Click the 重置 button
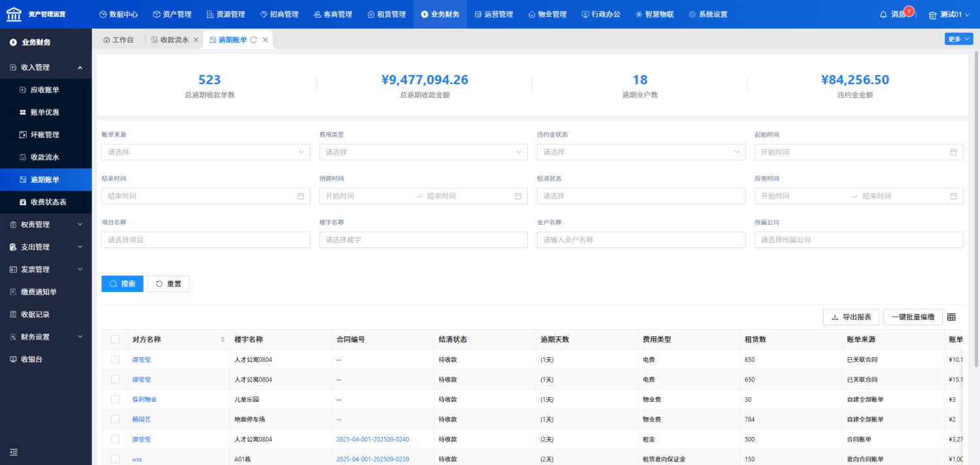Screen dimensions: 980x465 169,283
